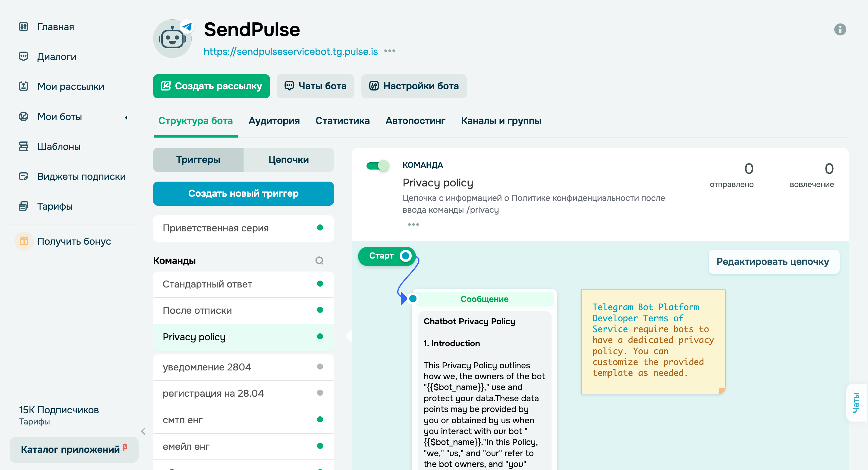Select the Триггеры segment
The width and height of the screenshot is (868, 470).
click(x=198, y=160)
